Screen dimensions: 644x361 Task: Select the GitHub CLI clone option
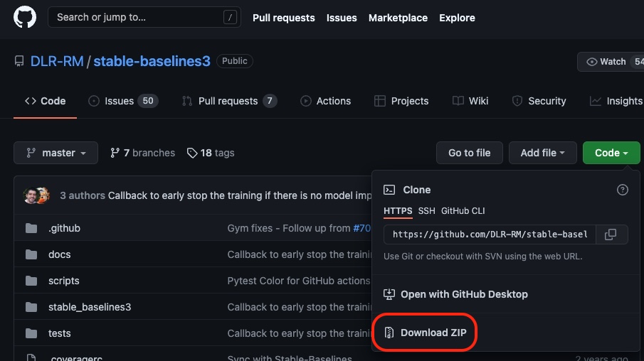(463, 211)
